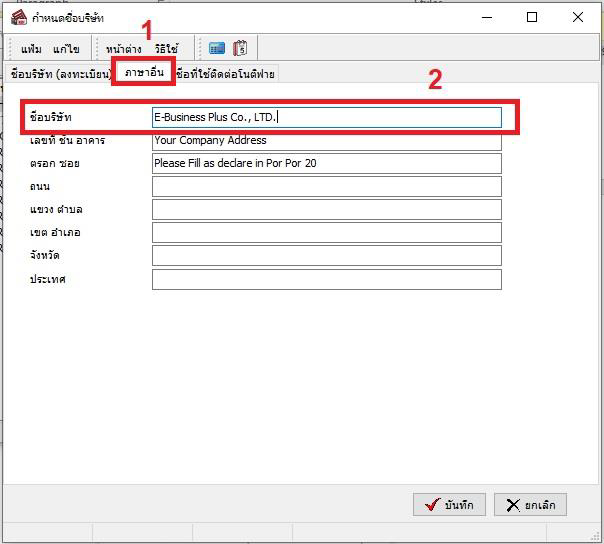Switch to the ชื่อที่ใช้ติดต่อโนติฟาย tab
Screen dimensions: 604x544
click(x=225, y=74)
